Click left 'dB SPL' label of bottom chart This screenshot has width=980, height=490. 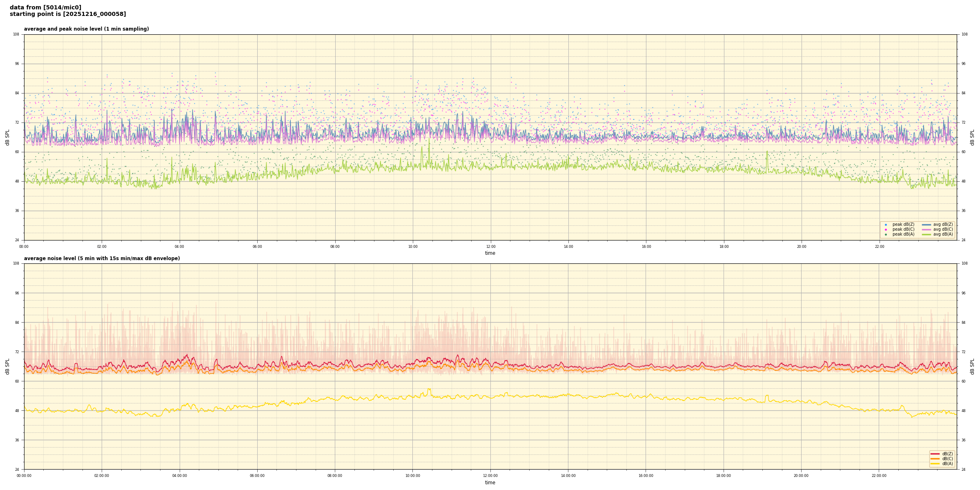pos(7,366)
